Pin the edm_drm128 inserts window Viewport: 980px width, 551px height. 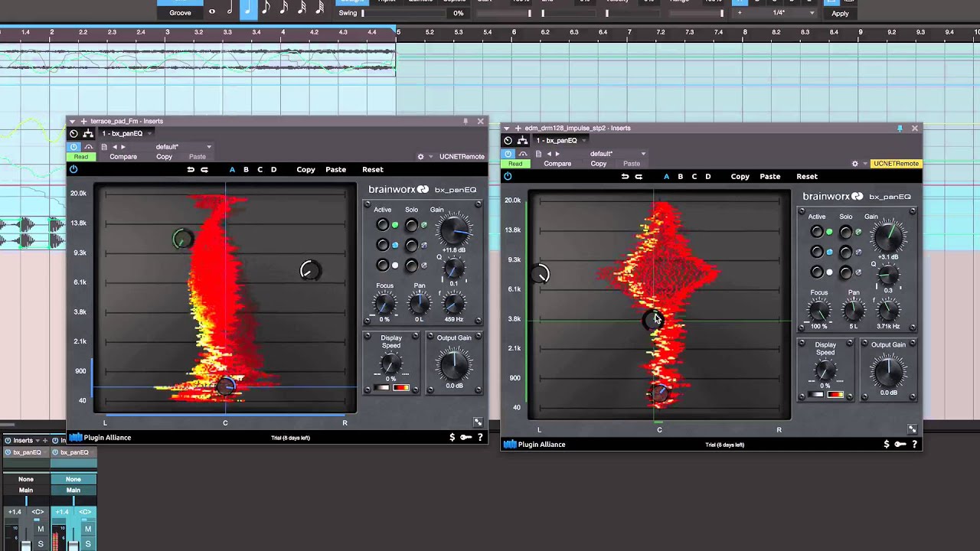[x=900, y=128]
